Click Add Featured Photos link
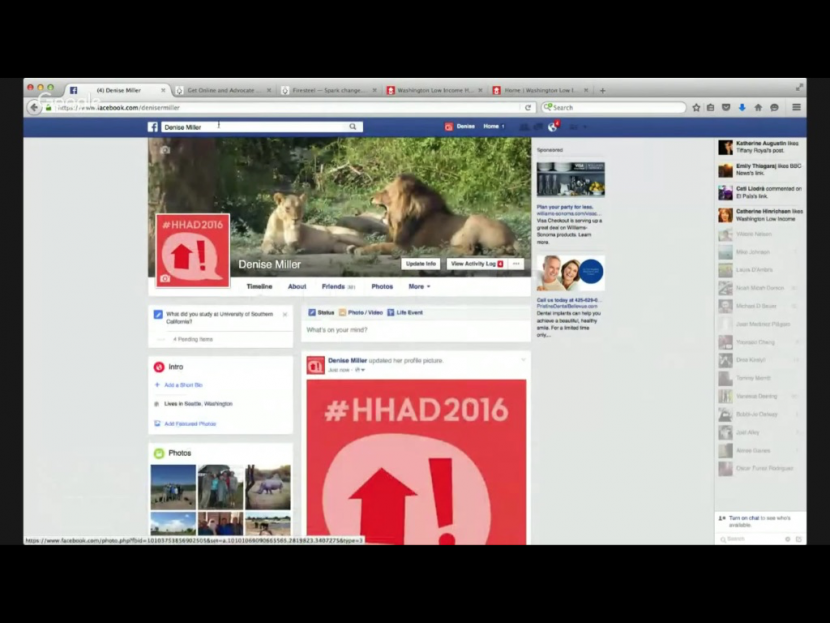Screen dimensions: 830x623 click(190, 424)
